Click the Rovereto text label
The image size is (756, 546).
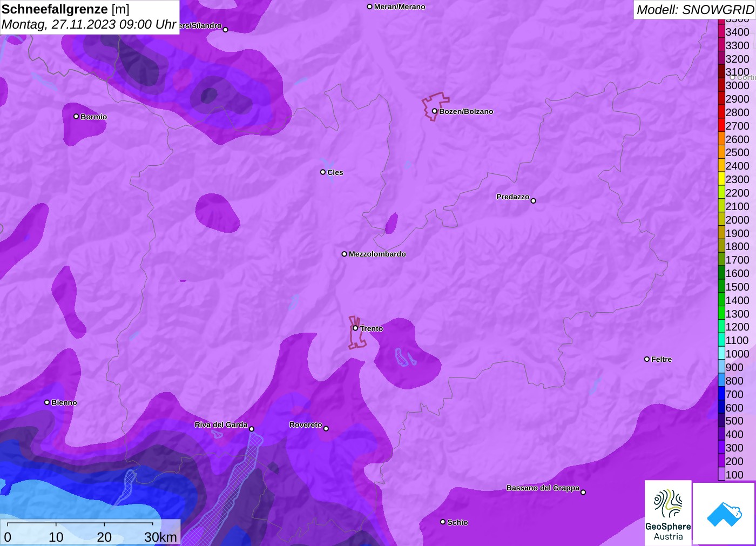click(x=306, y=424)
